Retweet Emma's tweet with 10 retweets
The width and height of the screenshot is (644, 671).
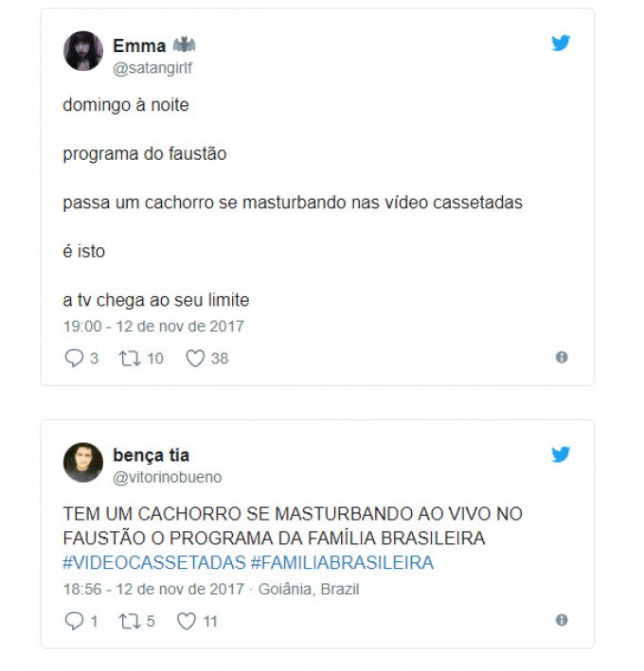(x=130, y=358)
